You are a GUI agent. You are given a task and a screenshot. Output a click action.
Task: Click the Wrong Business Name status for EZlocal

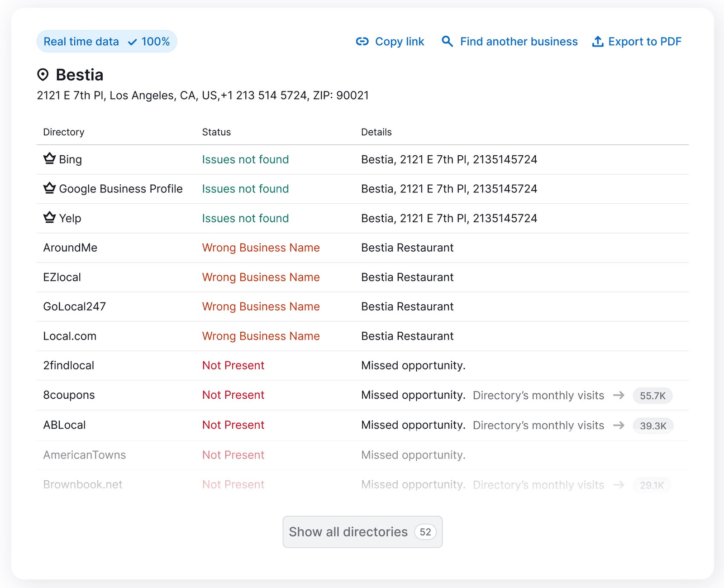coord(261,277)
